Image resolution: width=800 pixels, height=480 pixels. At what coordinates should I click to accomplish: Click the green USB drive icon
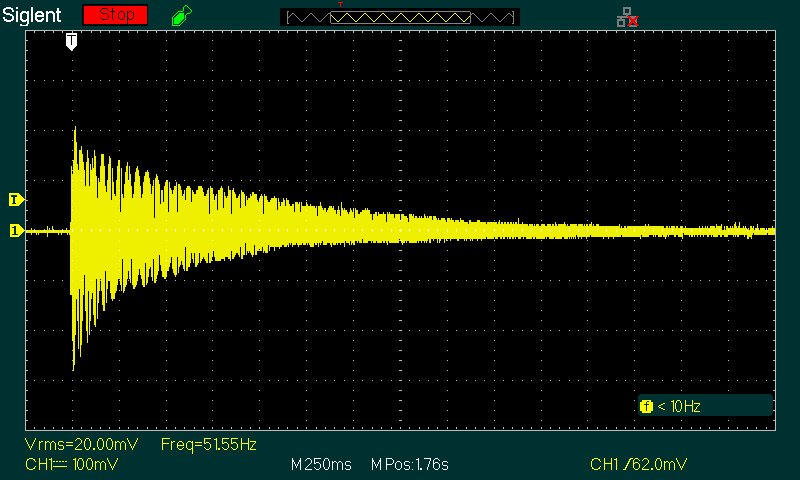click(x=182, y=15)
